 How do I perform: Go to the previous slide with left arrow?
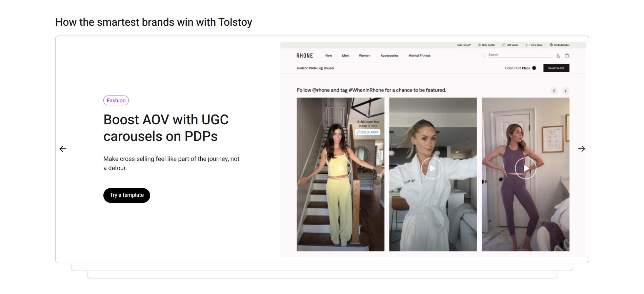[x=63, y=149]
